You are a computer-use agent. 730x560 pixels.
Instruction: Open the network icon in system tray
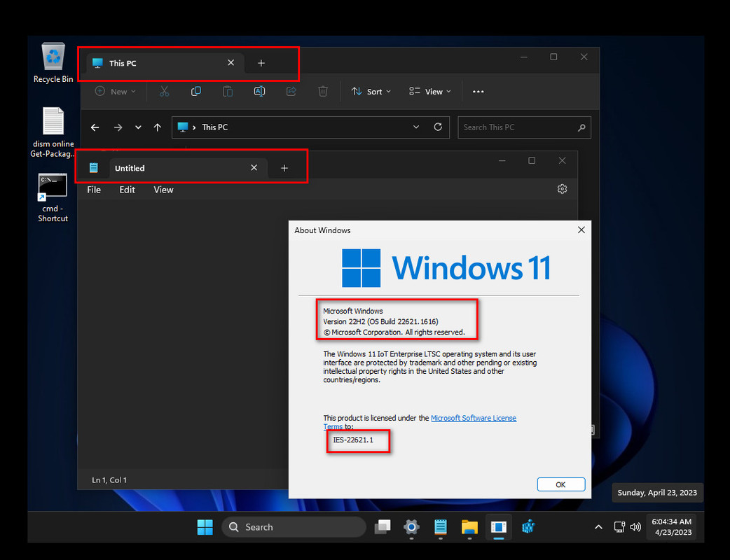pyautogui.click(x=619, y=527)
